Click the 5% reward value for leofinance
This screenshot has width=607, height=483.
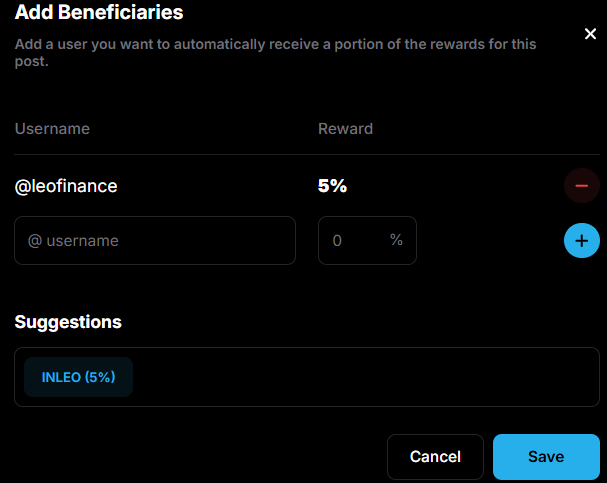pos(332,186)
